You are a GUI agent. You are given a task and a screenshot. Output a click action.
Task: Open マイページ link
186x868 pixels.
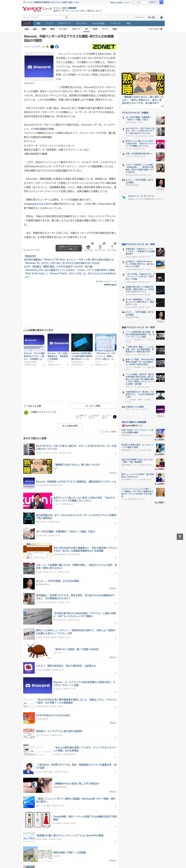(x=139, y=17)
